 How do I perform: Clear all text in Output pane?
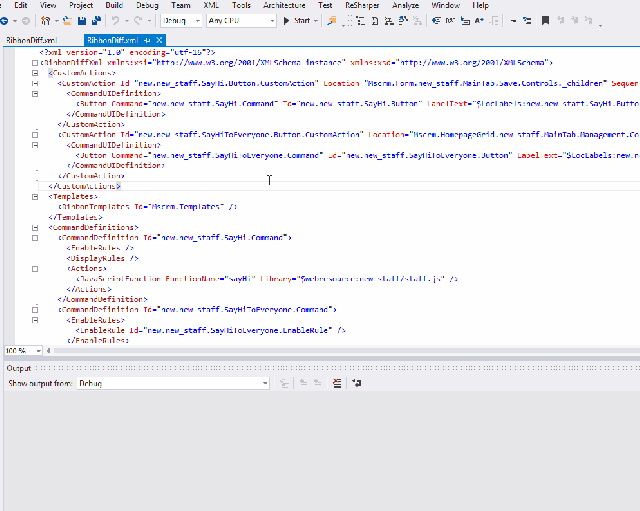336,383
